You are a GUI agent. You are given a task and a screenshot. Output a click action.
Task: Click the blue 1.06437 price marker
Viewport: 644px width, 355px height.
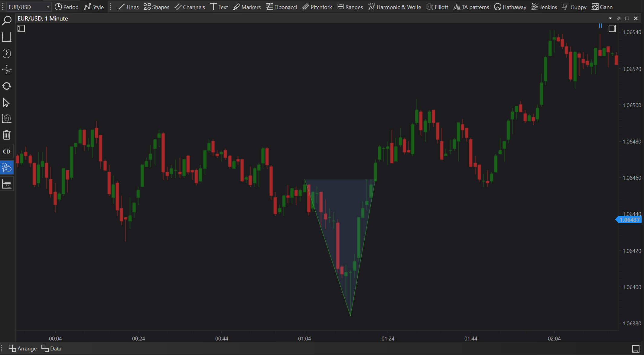coord(629,220)
